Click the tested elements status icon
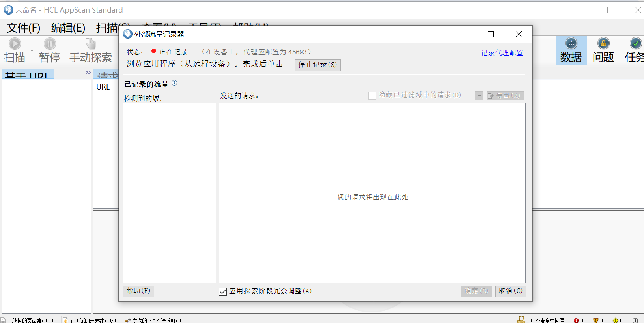This screenshot has height=323, width=644. click(x=66, y=321)
